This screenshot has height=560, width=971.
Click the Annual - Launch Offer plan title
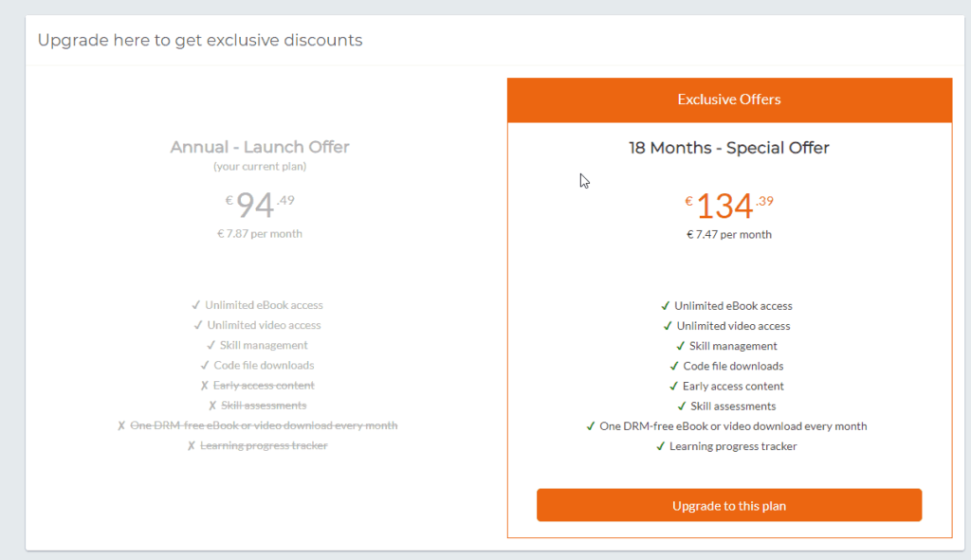click(260, 147)
